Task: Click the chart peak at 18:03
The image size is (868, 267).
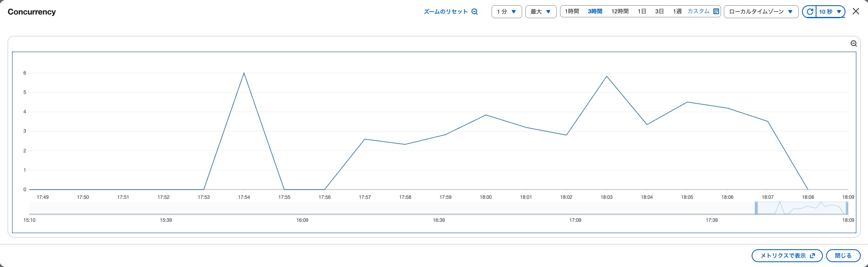Action: pyautogui.click(x=607, y=76)
